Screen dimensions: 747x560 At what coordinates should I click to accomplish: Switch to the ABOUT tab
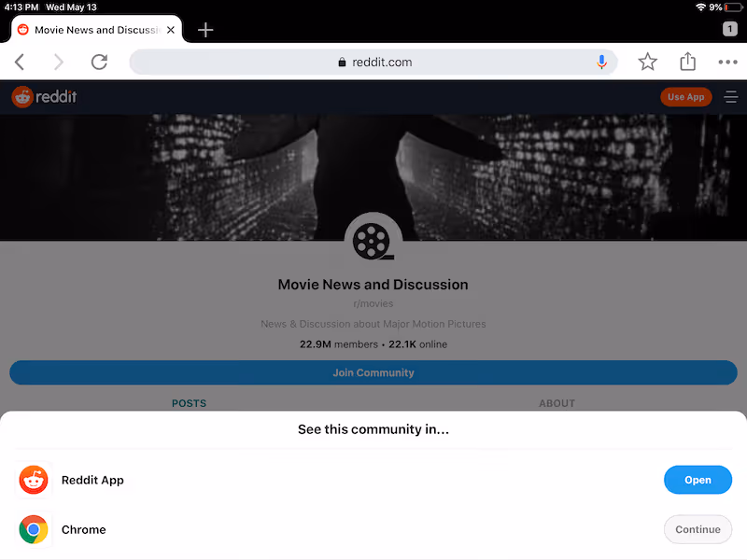click(557, 403)
